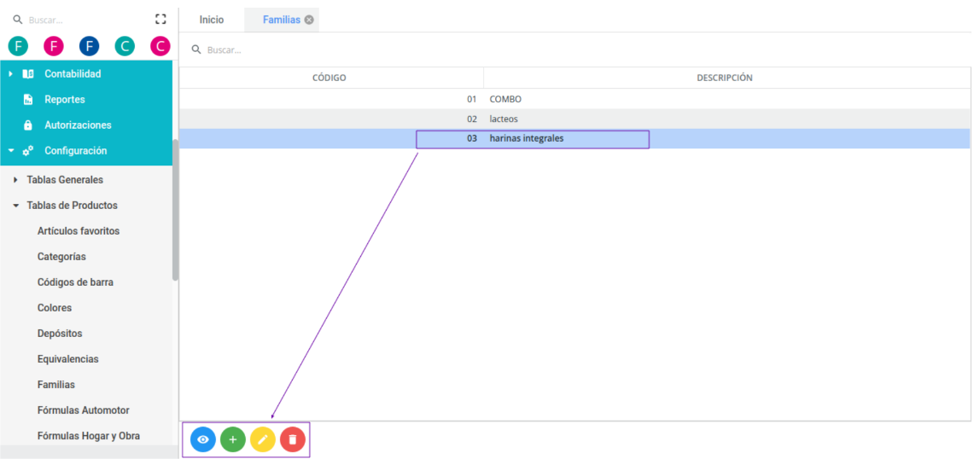Open the pink F avatar
This screenshot has height=459, width=980.
(54, 46)
